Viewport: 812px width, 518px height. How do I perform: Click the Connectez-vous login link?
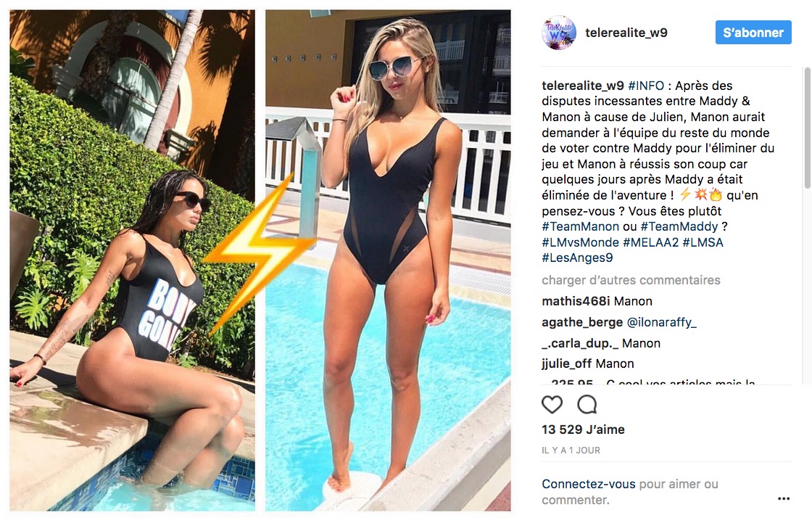tap(588, 484)
